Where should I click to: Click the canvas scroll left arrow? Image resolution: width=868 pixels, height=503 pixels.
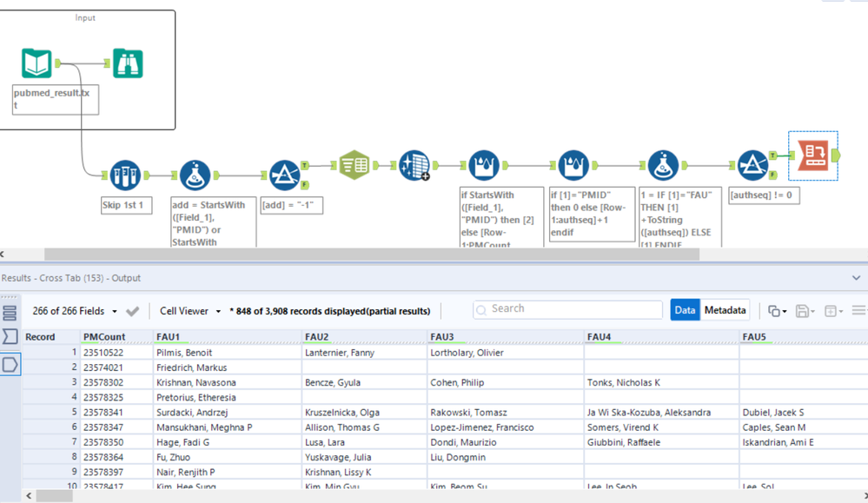[3, 254]
